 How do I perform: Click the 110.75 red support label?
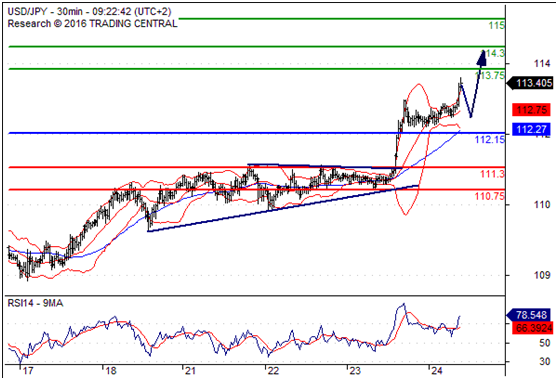(x=490, y=196)
